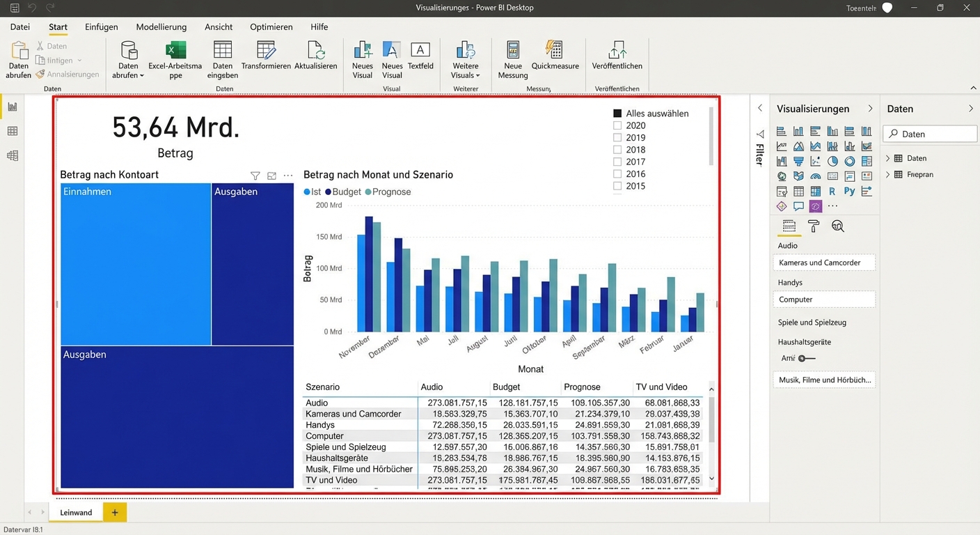Toggle the switch under Haushaltsgeräte

point(806,358)
